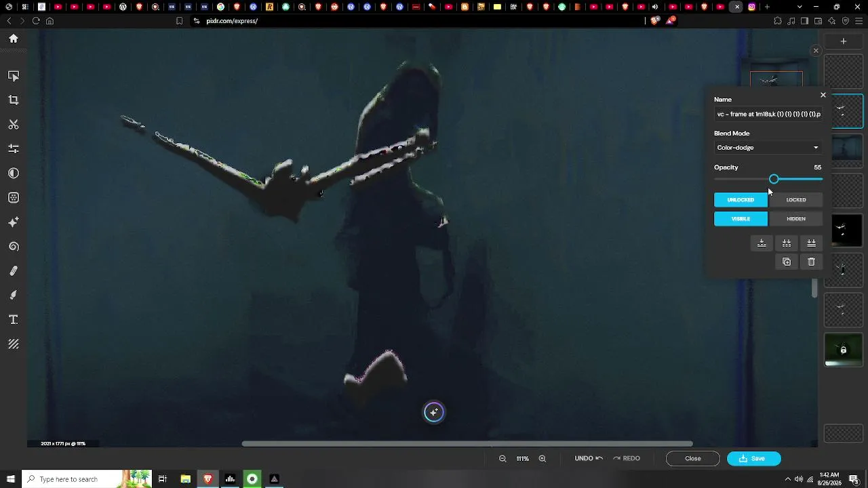Select the Retouch bandage tool

14,271
